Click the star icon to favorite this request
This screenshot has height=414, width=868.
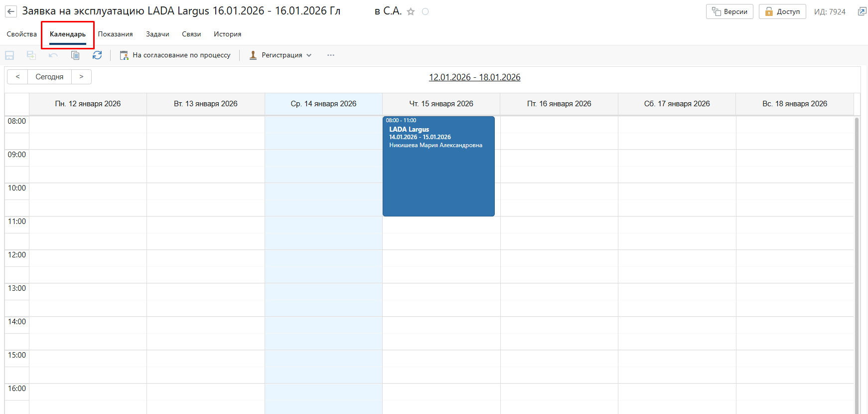(x=411, y=11)
